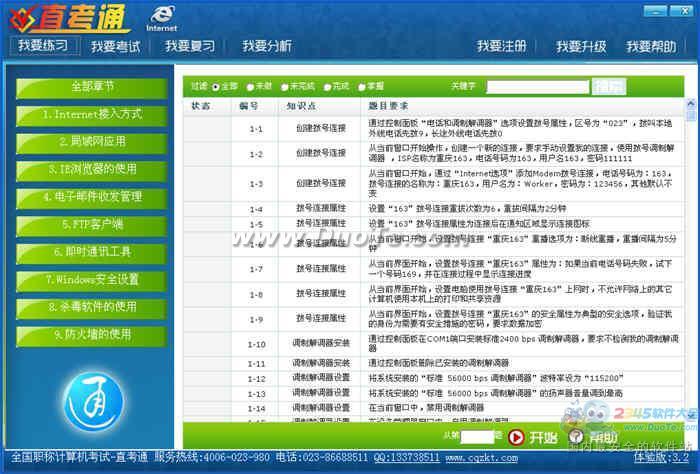Choose chapter 9. 防火墙的使用
The height and width of the screenshot is (474, 700).
tap(92, 336)
